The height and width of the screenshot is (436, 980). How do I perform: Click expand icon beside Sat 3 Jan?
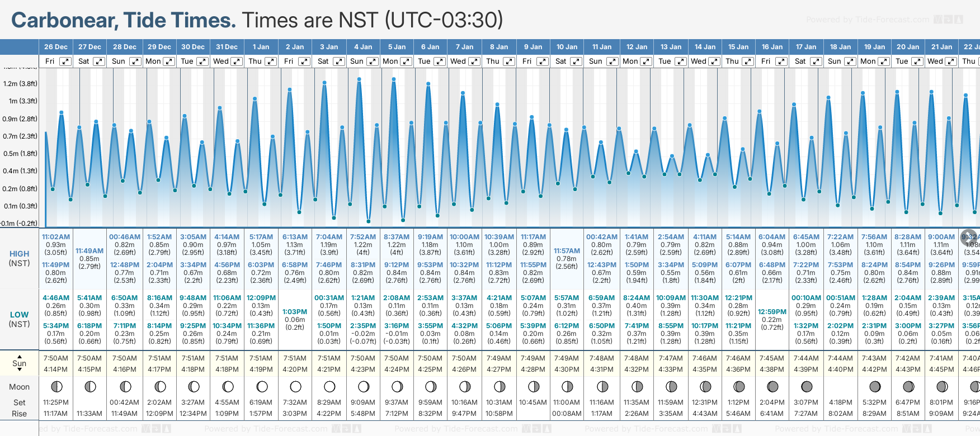click(x=338, y=61)
